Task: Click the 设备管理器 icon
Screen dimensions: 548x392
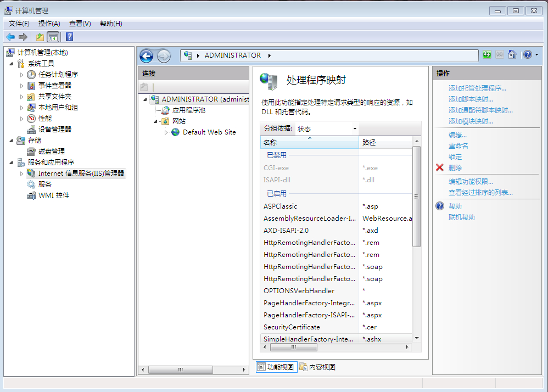Action: pos(31,130)
